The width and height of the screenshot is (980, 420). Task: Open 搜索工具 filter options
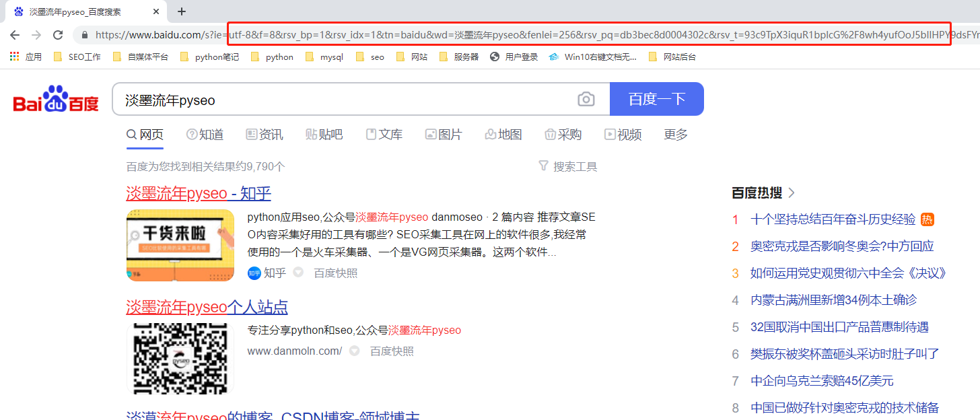click(568, 166)
